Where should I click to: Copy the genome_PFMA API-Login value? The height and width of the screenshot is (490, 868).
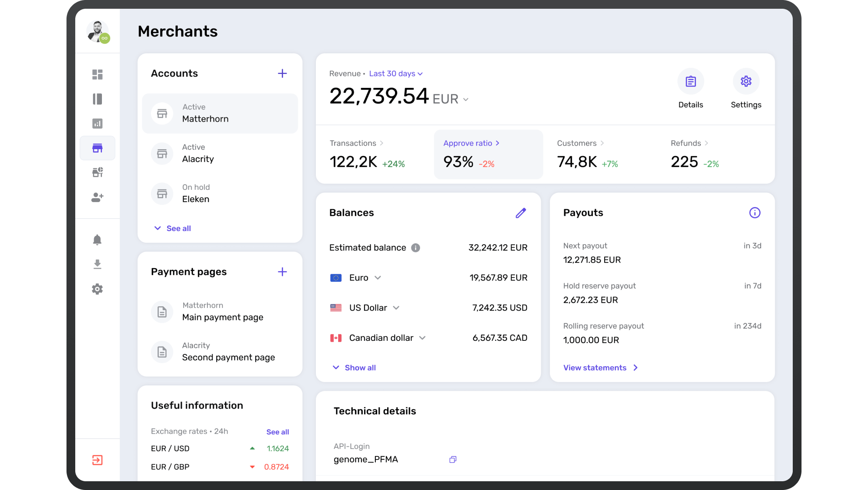(x=452, y=459)
